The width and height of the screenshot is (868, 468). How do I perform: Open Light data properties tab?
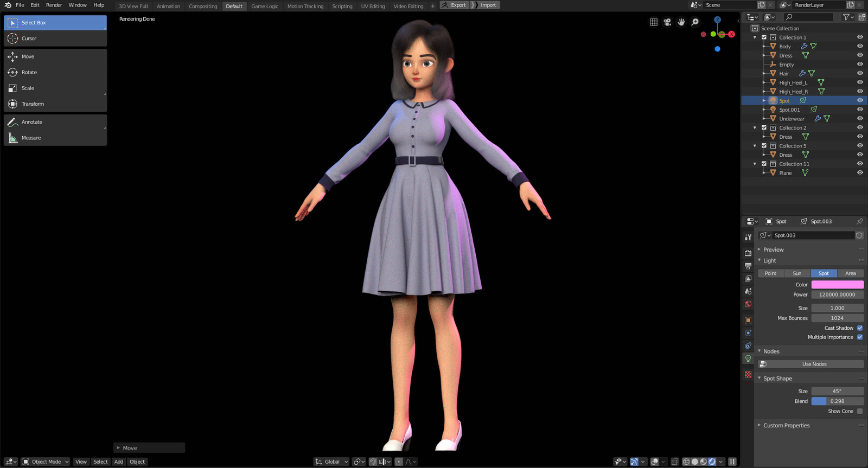click(x=748, y=358)
